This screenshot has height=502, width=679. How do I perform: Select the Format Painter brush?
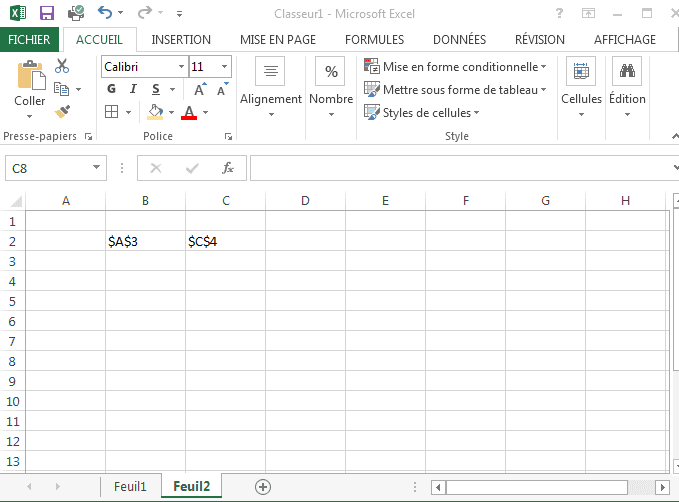[62, 112]
